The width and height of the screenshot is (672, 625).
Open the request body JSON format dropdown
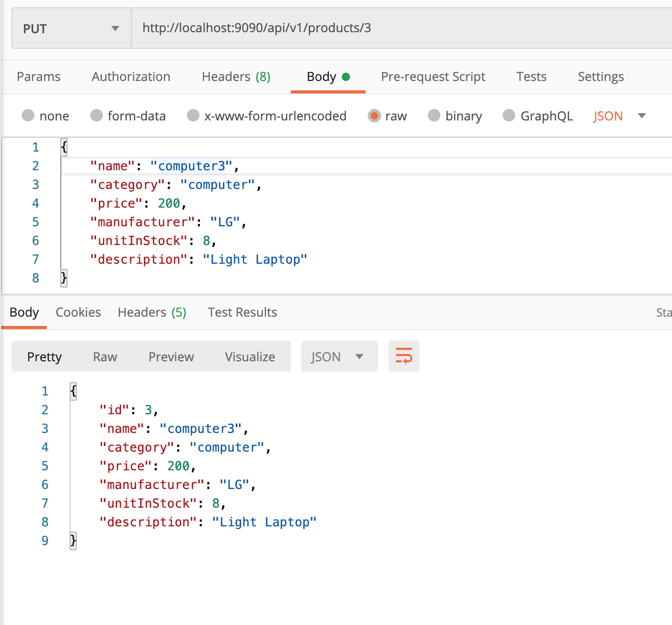tap(620, 116)
